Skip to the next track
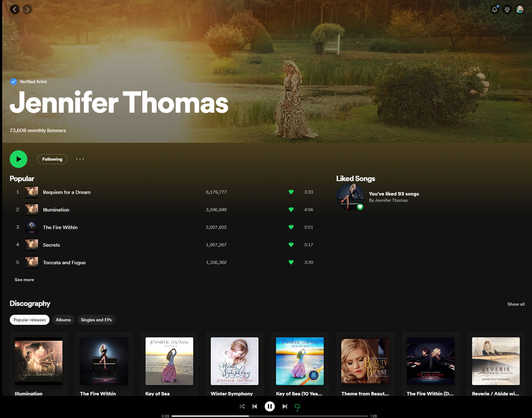The height and width of the screenshot is (418, 532). (285, 406)
